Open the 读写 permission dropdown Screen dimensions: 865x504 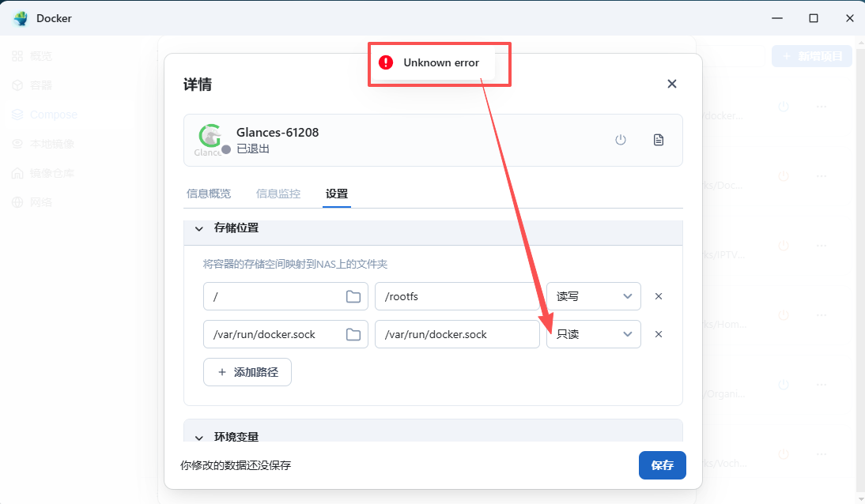point(594,296)
